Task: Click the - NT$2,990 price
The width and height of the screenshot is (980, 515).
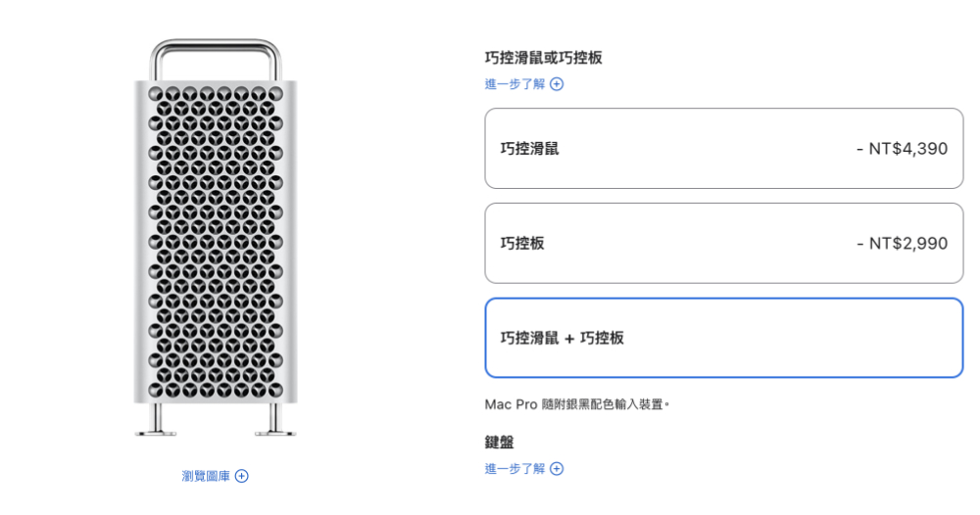Action: click(902, 243)
